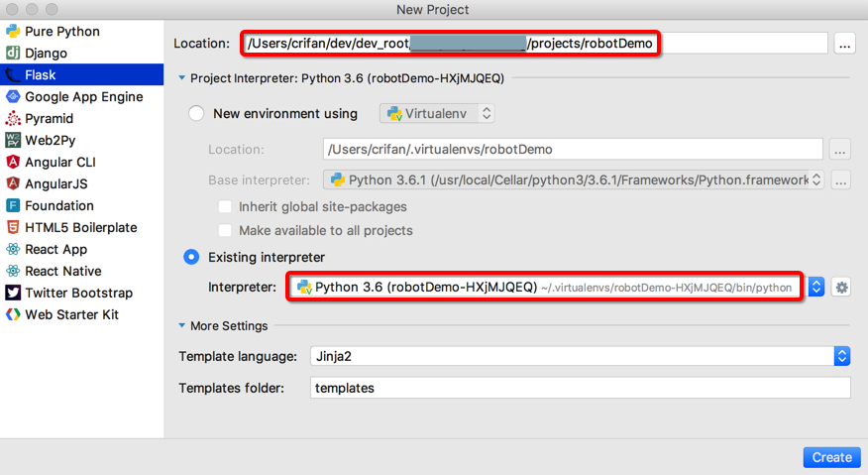Select Twitter Bootstrap project type
Image resolution: width=868 pixels, height=475 pixels.
81,293
